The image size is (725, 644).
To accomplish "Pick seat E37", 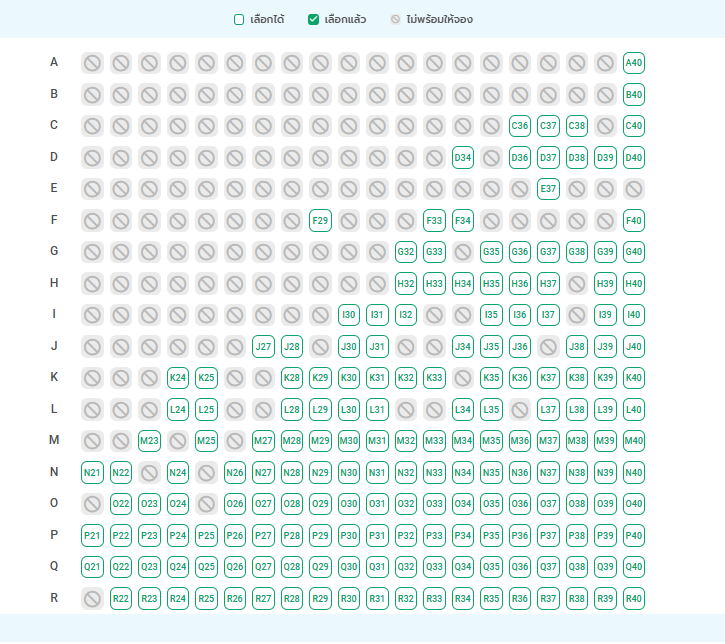I will [548, 189].
